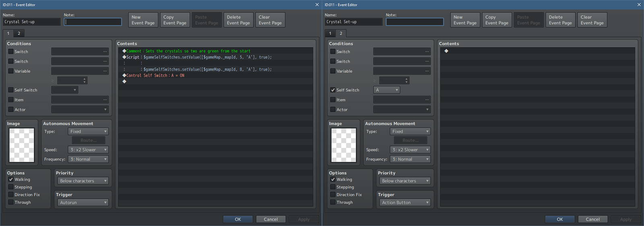Enable first Switch condition in left window
Screen dimensions: 644x226
11,51
